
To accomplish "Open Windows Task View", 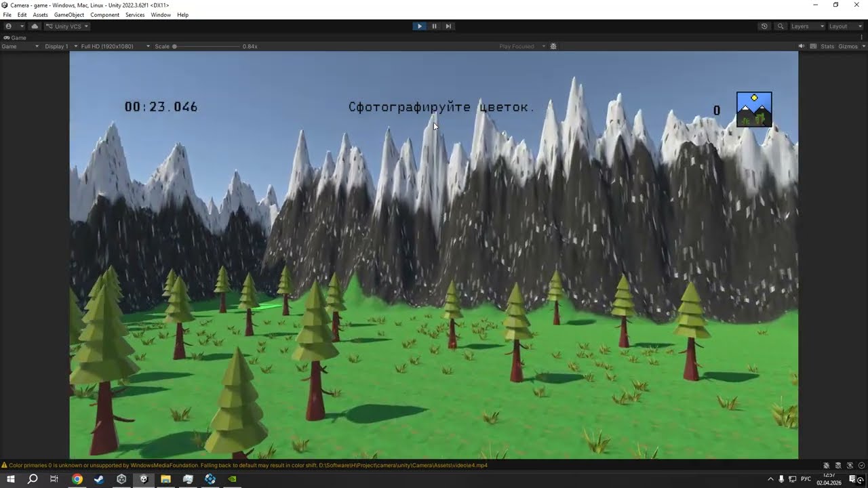I will click(x=54, y=479).
